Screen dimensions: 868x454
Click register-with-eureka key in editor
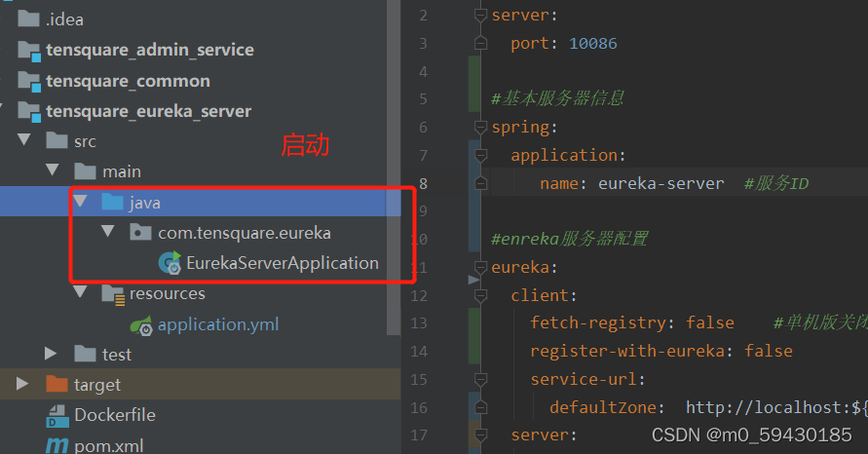tap(627, 351)
